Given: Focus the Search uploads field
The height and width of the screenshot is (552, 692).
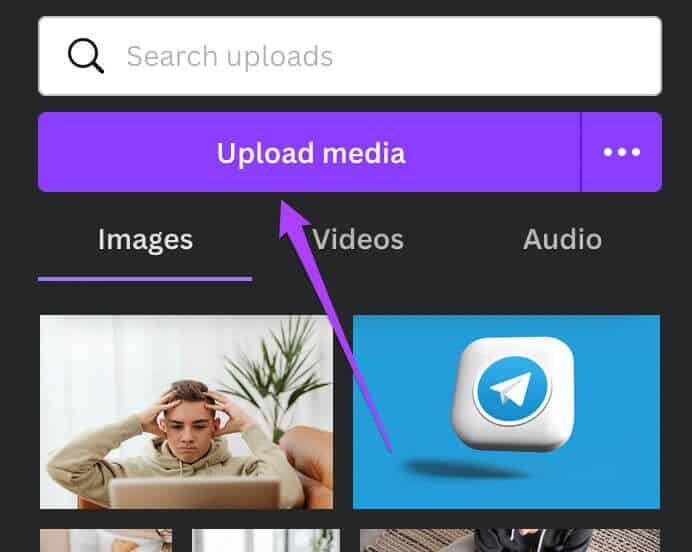Looking at the screenshot, I should 350,56.
